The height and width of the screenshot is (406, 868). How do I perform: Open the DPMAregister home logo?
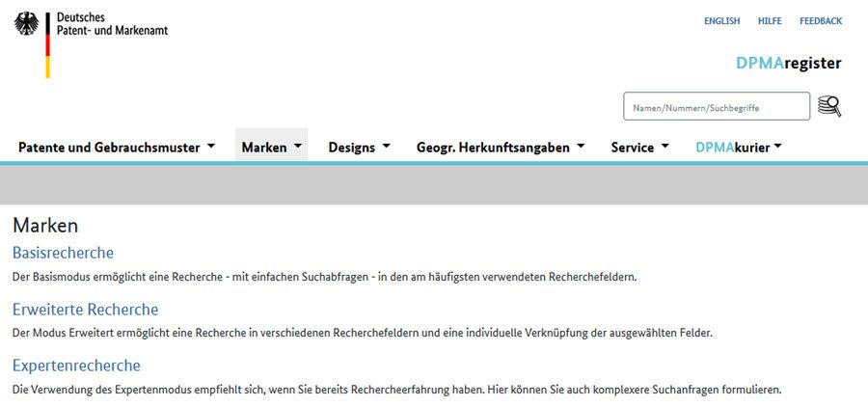[x=788, y=64]
